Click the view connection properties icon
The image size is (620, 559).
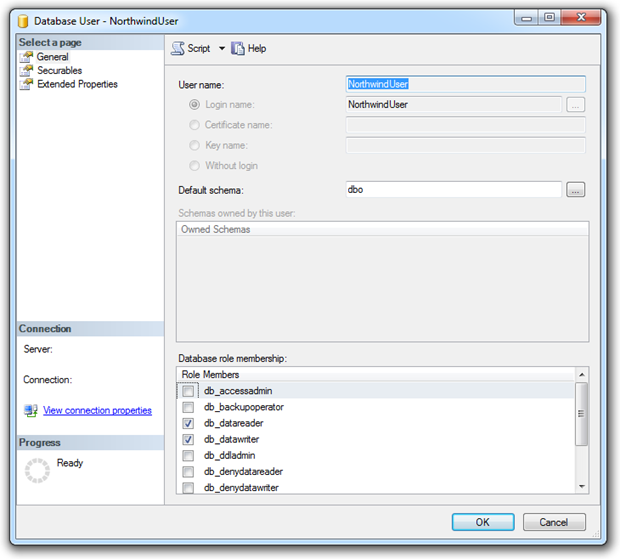coord(31,410)
